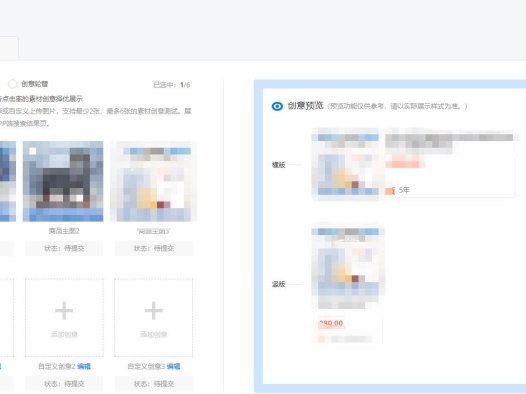Open the 编辑 link for 自定义创意3
Viewport: 526px width, 394px height.
point(173,366)
